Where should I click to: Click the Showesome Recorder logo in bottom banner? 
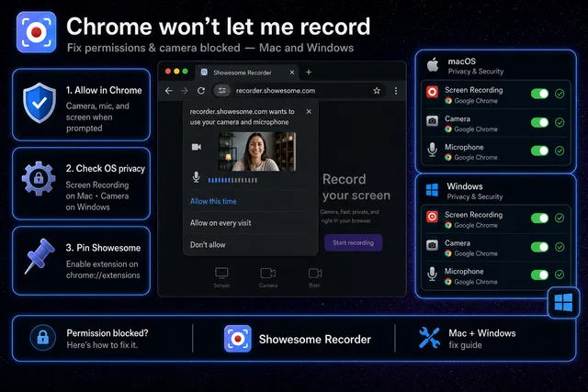tap(238, 339)
